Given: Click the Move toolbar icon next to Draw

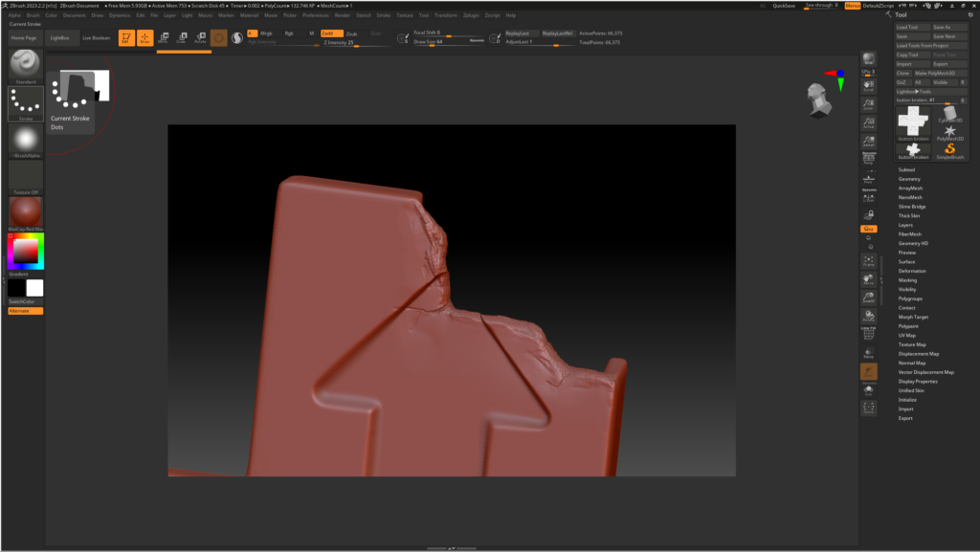Looking at the screenshot, I should click(163, 37).
